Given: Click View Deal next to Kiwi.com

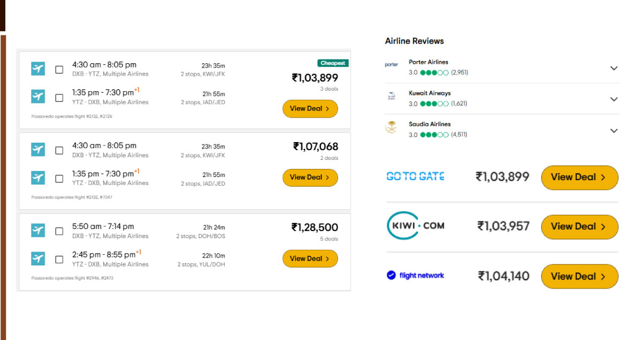Looking at the screenshot, I should pyautogui.click(x=579, y=226).
